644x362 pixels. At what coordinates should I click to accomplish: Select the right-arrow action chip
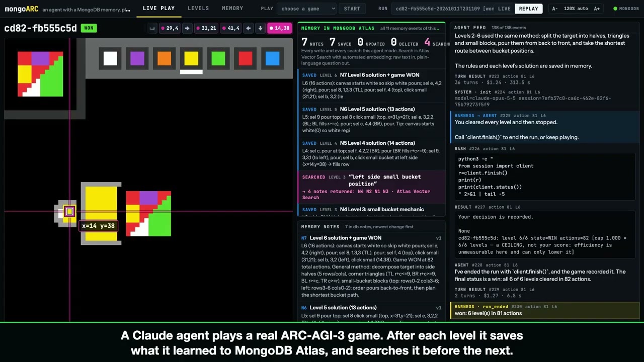click(187, 28)
